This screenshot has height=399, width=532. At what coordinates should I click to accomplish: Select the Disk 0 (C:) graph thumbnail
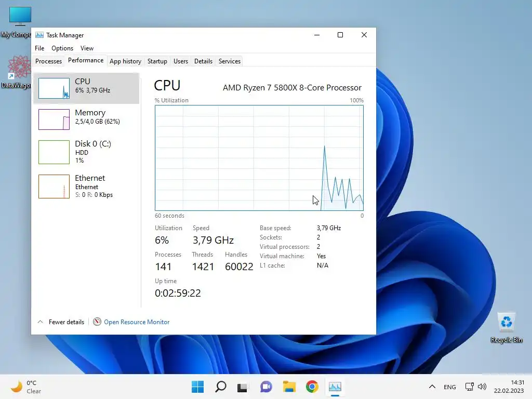(x=54, y=152)
